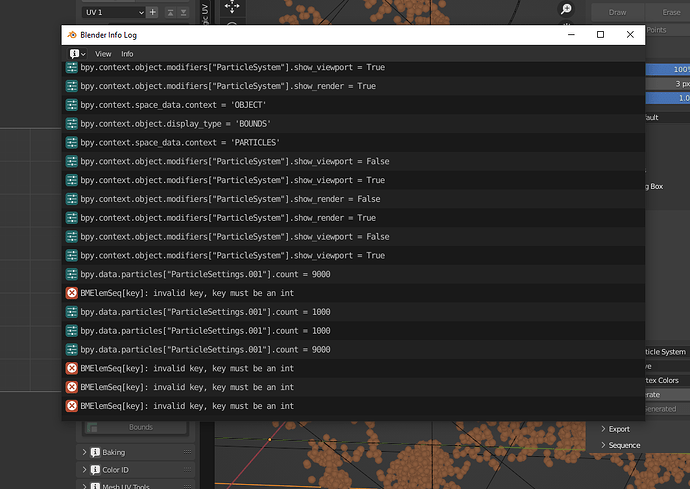The height and width of the screenshot is (489, 690).
Task: Open the UV 1 map dropdown
Action: pos(114,12)
